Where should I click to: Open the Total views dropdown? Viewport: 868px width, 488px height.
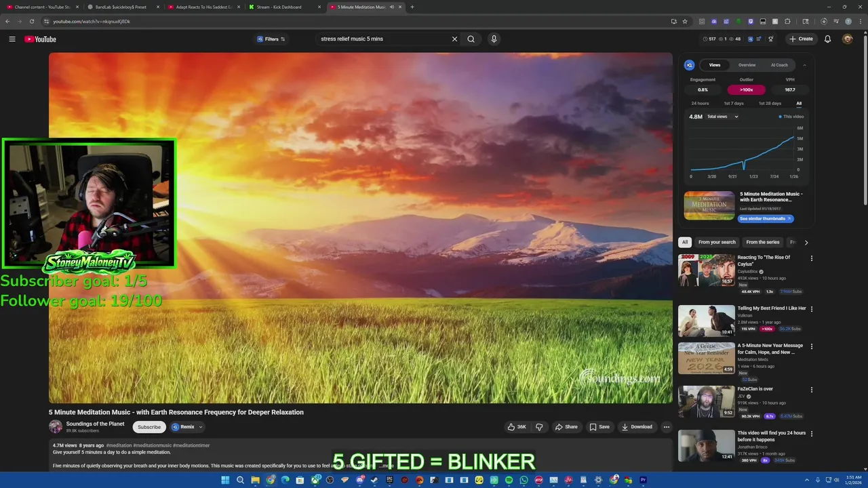723,117
